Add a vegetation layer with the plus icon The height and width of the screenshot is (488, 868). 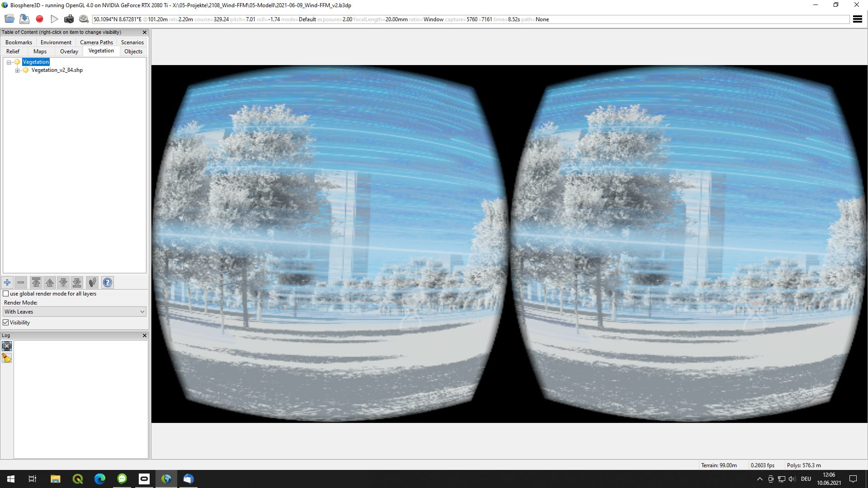tap(7, 282)
